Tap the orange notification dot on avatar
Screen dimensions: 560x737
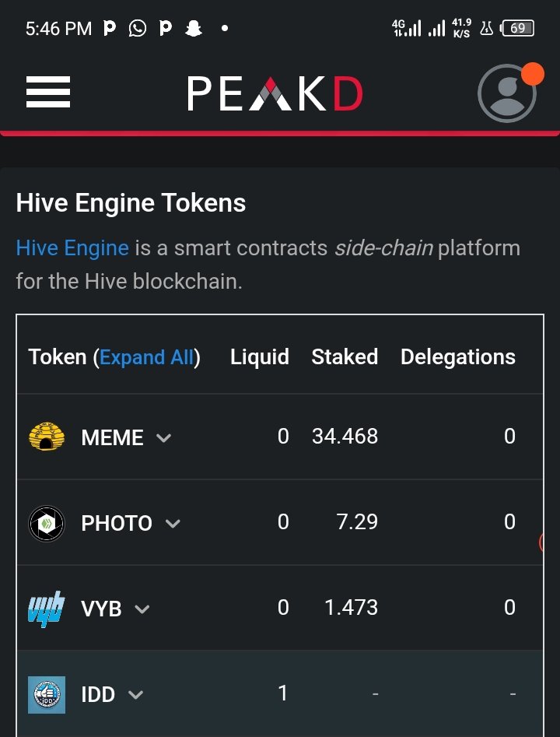[x=532, y=74]
